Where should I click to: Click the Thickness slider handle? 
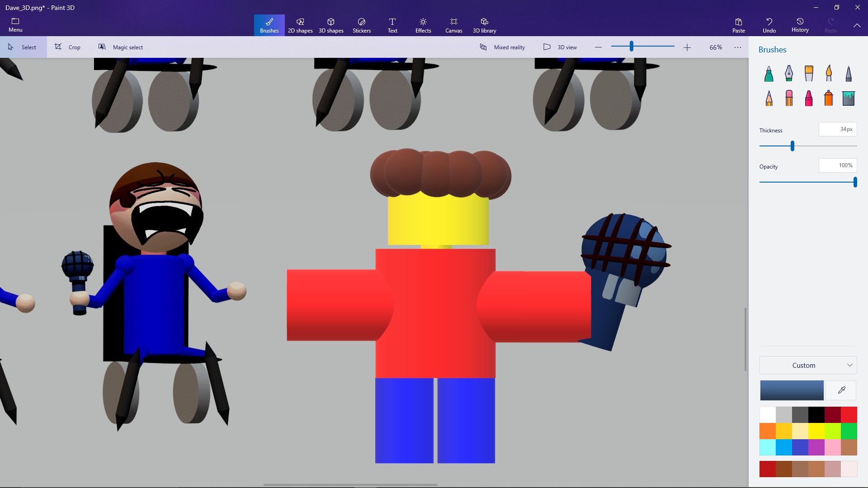pos(792,146)
